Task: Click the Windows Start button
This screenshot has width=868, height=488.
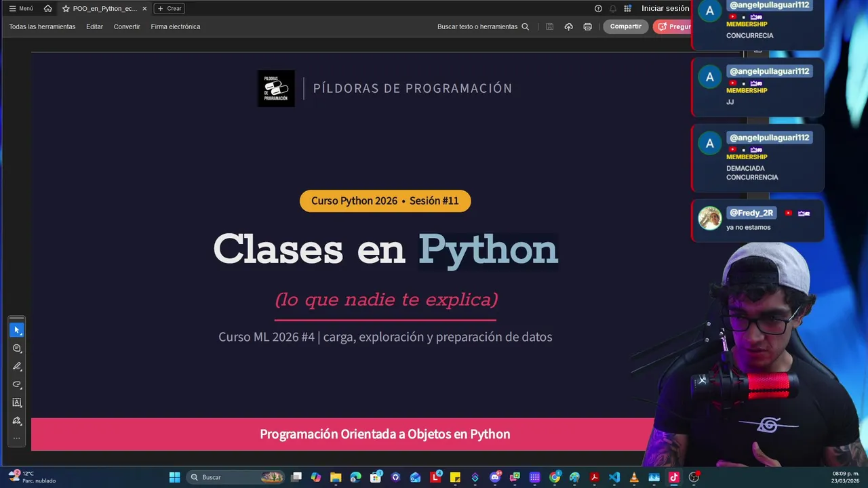Action: coord(174,477)
